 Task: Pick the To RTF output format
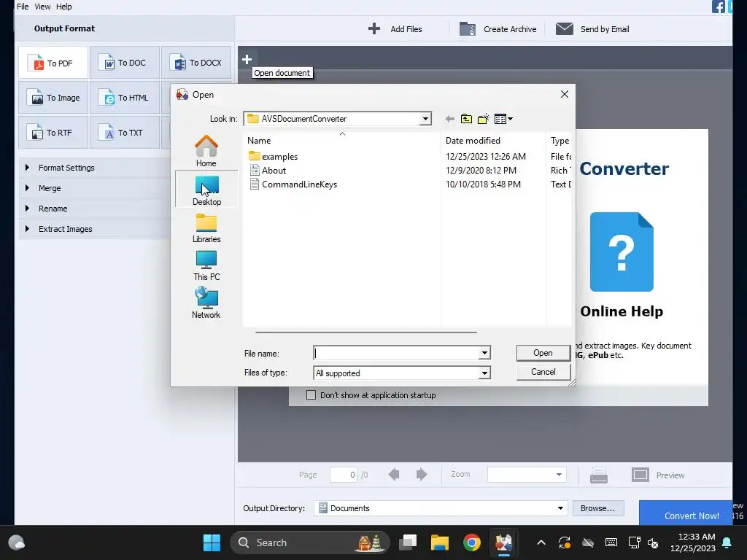tap(53, 133)
